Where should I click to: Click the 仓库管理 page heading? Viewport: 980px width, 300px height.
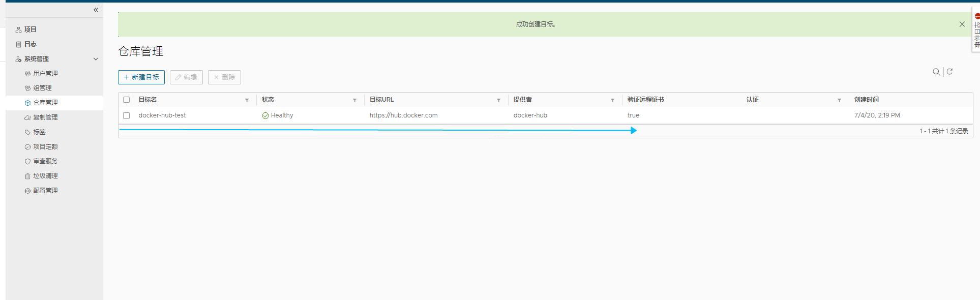141,51
